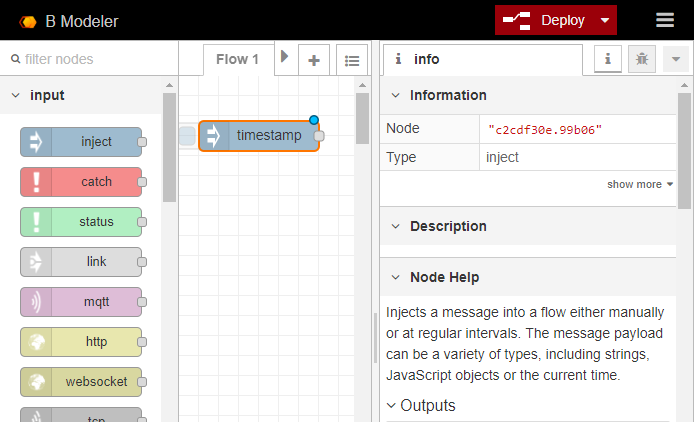Viewport: 694px width, 422px height.
Task: Click the http node globe icon
Action: point(36,342)
